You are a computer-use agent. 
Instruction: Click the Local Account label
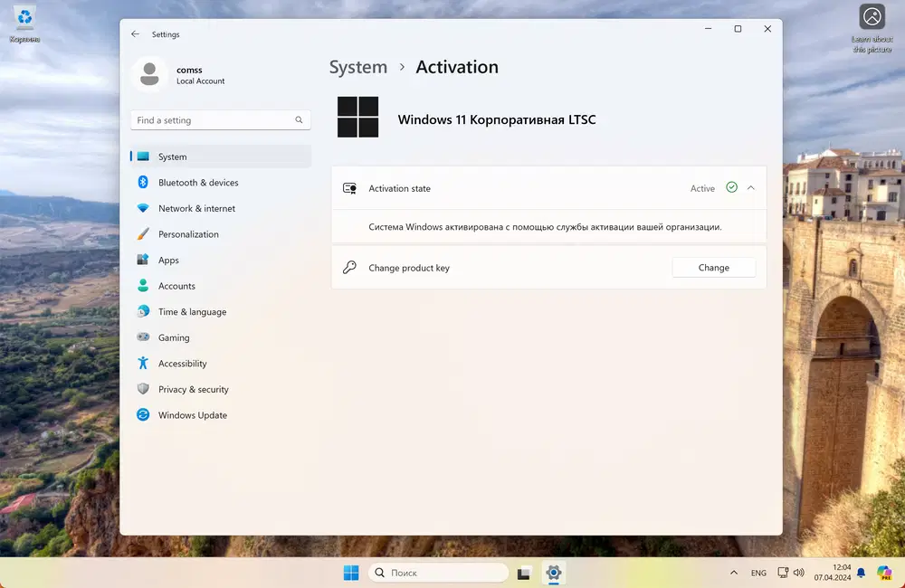click(200, 81)
